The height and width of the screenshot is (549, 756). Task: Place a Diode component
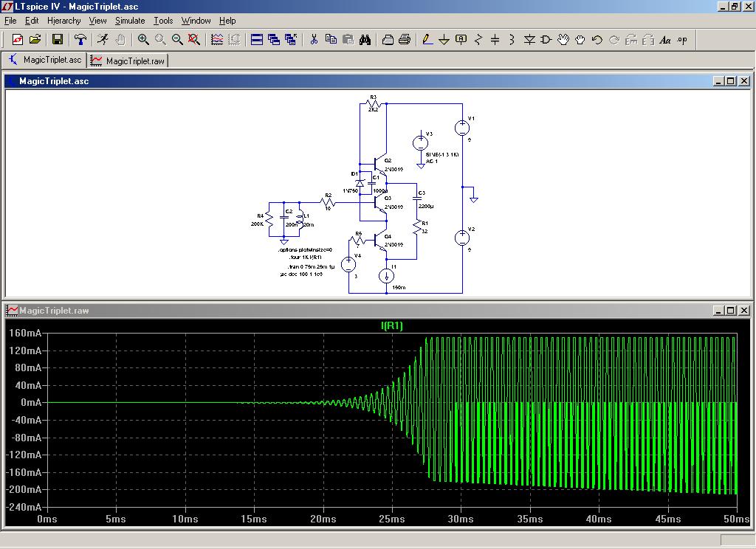pos(529,40)
